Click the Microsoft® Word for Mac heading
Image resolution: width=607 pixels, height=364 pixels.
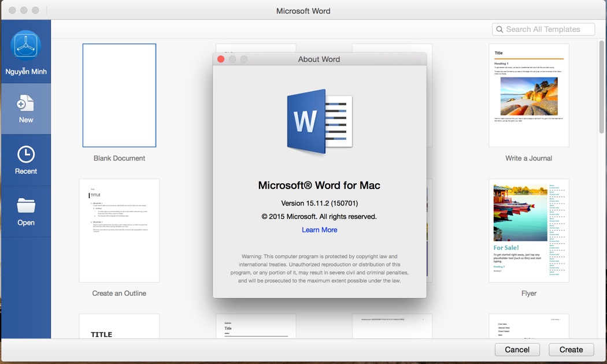[x=319, y=185]
